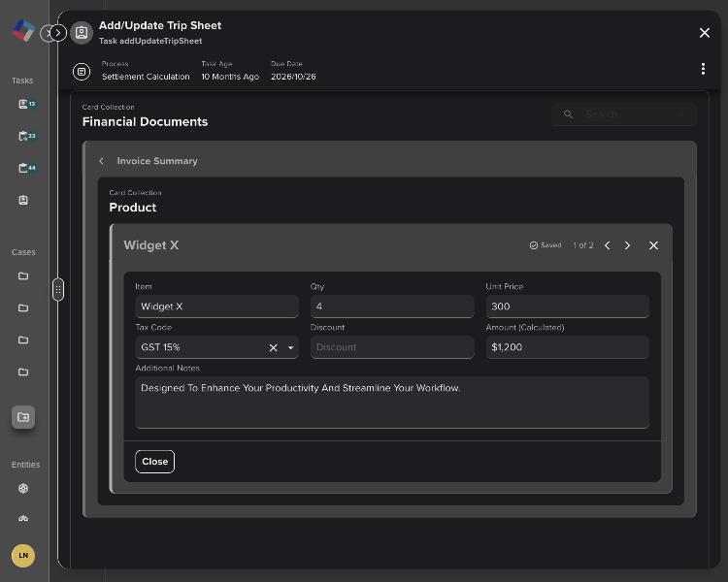Click the Product collection heading

[133, 208]
